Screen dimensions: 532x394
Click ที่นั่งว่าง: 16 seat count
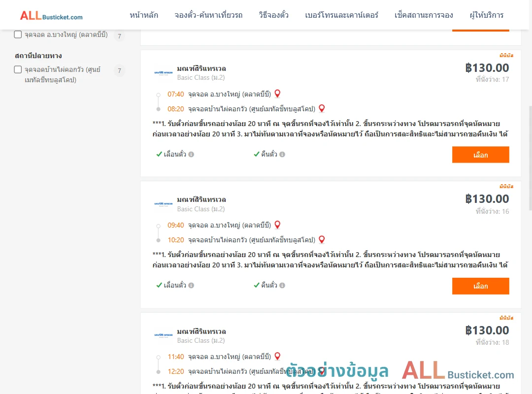pyautogui.click(x=492, y=211)
